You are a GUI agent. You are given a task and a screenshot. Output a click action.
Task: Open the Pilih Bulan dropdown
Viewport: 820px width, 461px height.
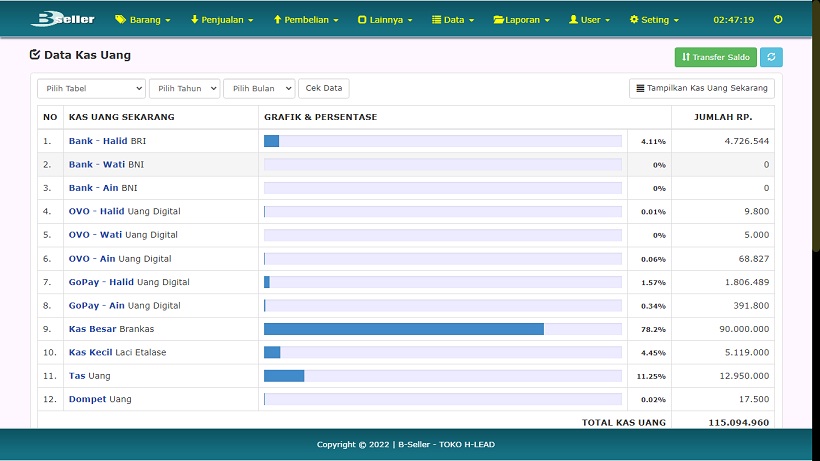[259, 88]
